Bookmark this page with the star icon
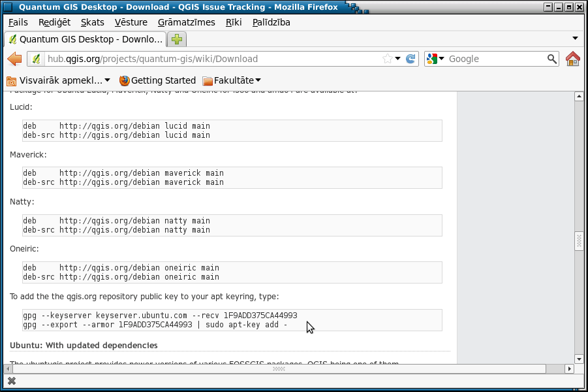The width and height of the screenshot is (588, 392). coord(388,59)
